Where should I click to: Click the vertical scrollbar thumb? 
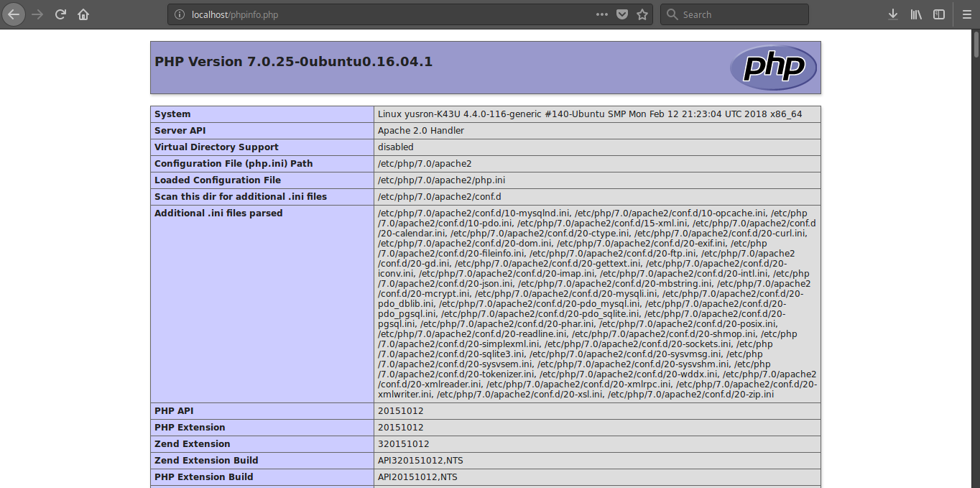coord(976,43)
